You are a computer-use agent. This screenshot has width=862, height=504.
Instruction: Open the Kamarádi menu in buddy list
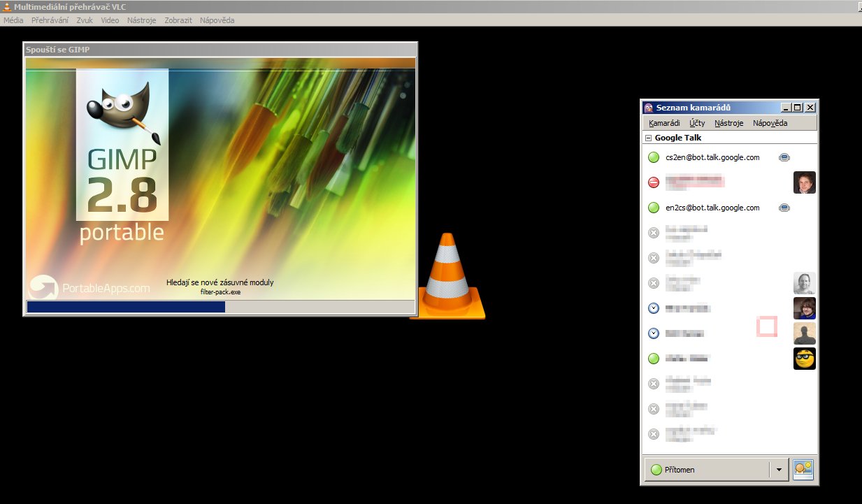click(664, 123)
